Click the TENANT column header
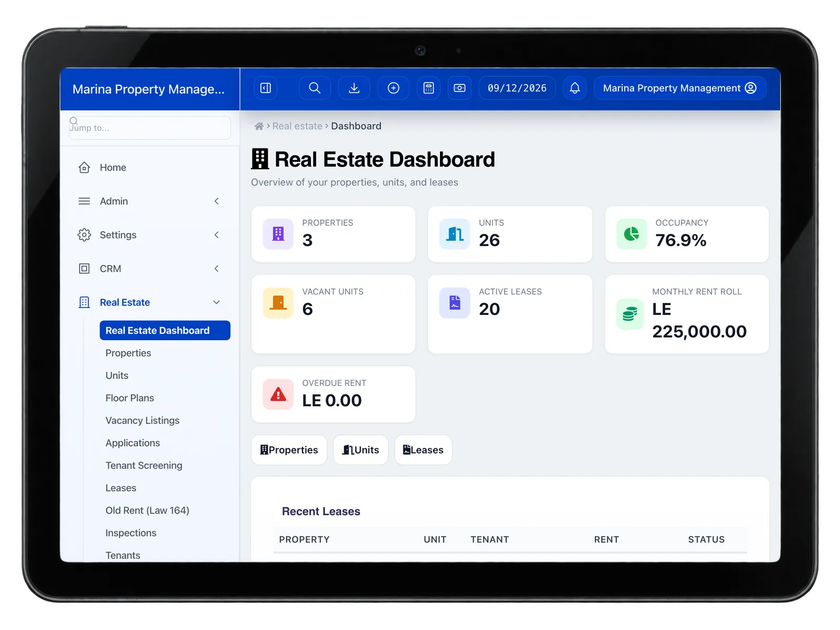 (490, 540)
